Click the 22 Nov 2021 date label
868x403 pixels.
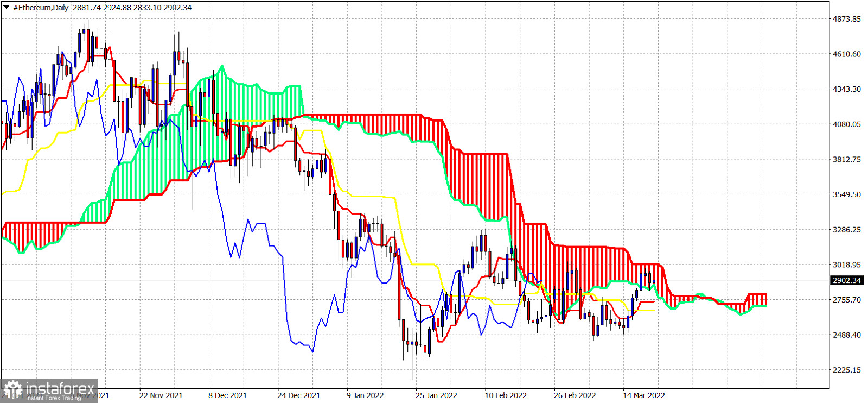click(x=161, y=395)
